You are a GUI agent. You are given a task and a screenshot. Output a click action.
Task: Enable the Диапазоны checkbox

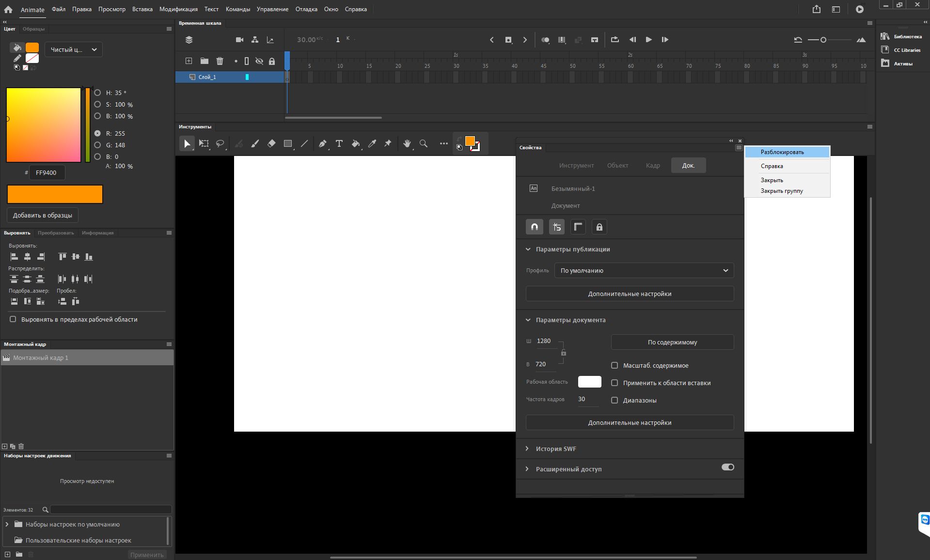(615, 400)
